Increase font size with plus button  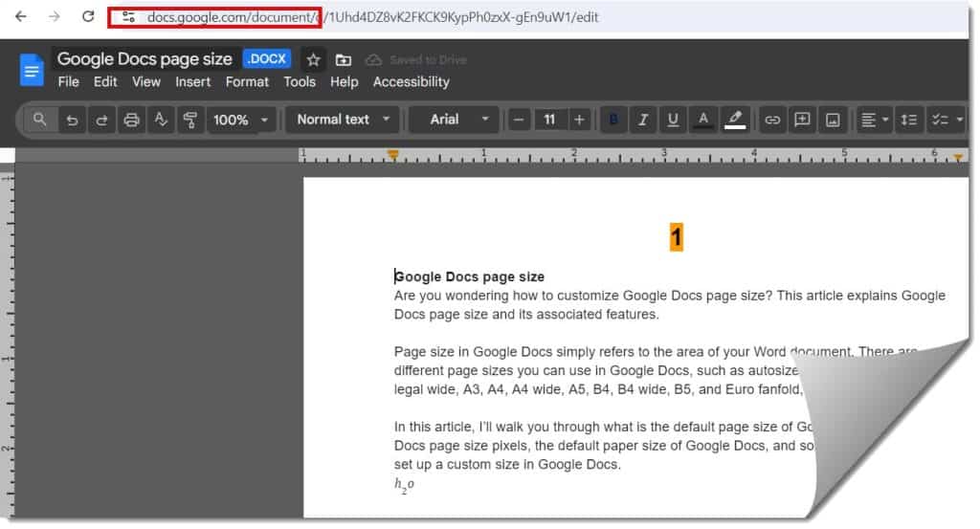coord(579,120)
